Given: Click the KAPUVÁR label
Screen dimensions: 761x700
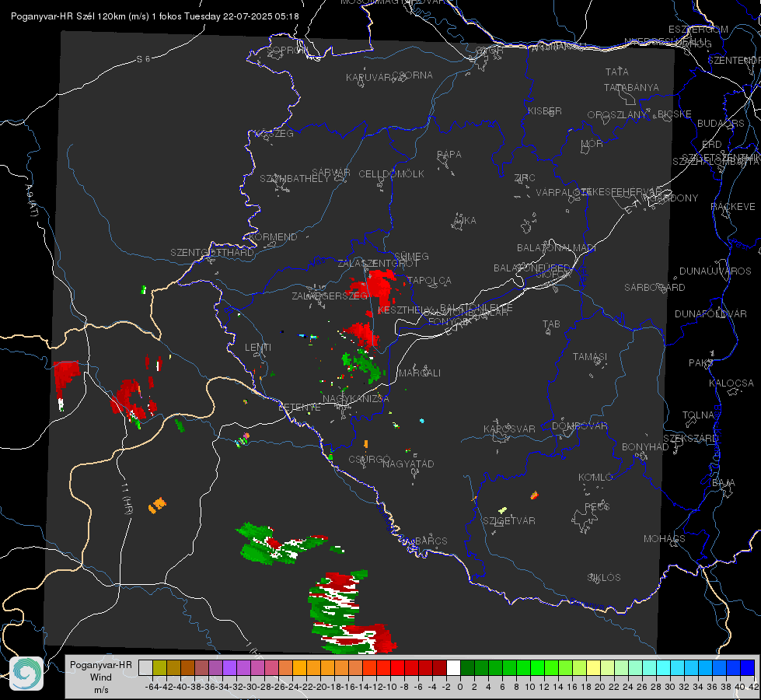Looking at the screenshot, I should point(369,78).
